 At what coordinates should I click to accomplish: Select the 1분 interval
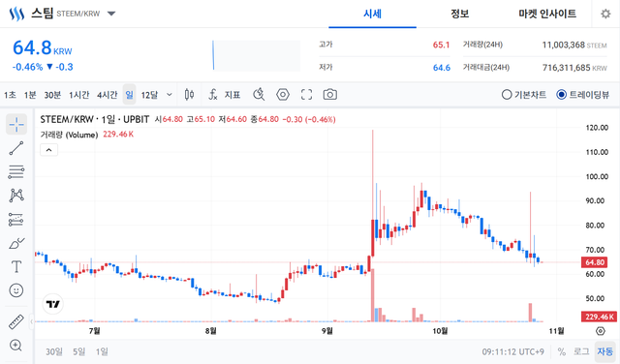pos(30,95)
